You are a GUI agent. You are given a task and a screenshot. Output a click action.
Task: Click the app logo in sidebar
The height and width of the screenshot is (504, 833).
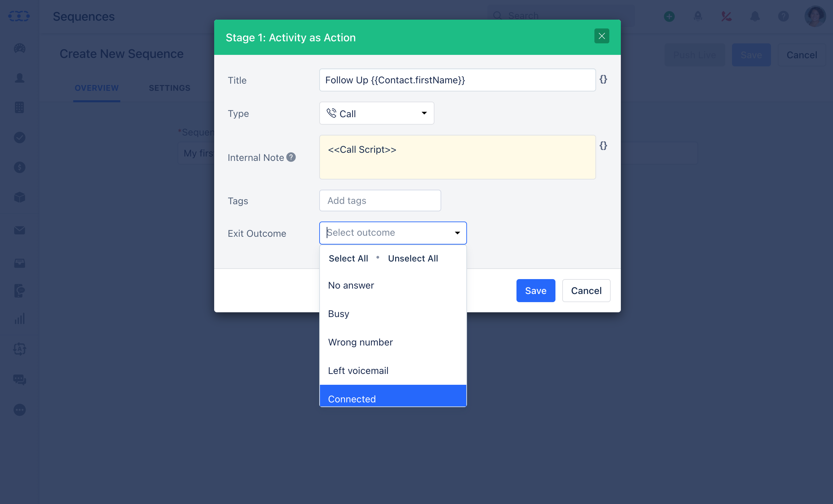(x=19, y=16)
